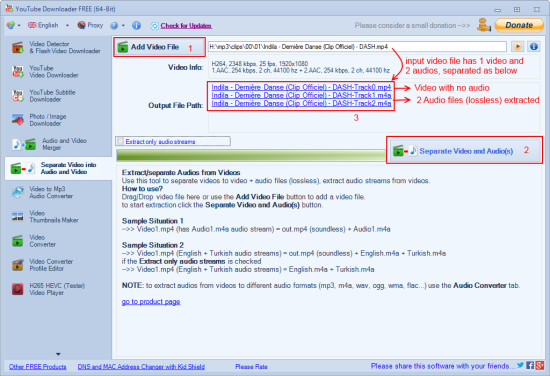Click the green extraction progress bar
The height and width of the screenshot is (376, 550).
(250, 155)
